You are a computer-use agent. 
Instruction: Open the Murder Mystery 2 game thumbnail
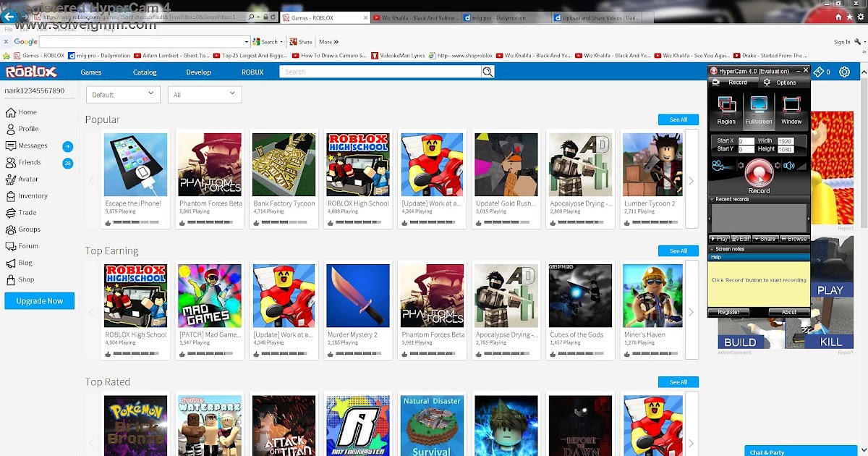coord(358,295)
